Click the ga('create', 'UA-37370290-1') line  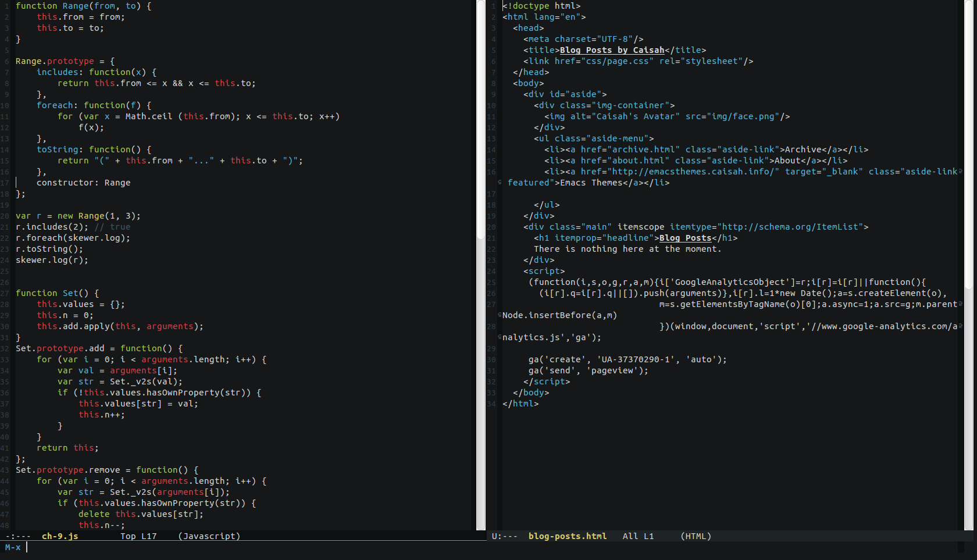tap(627, 359)
